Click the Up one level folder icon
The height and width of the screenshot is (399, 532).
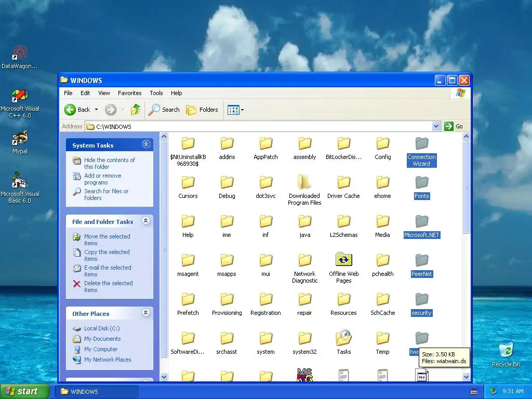[136, 110]
